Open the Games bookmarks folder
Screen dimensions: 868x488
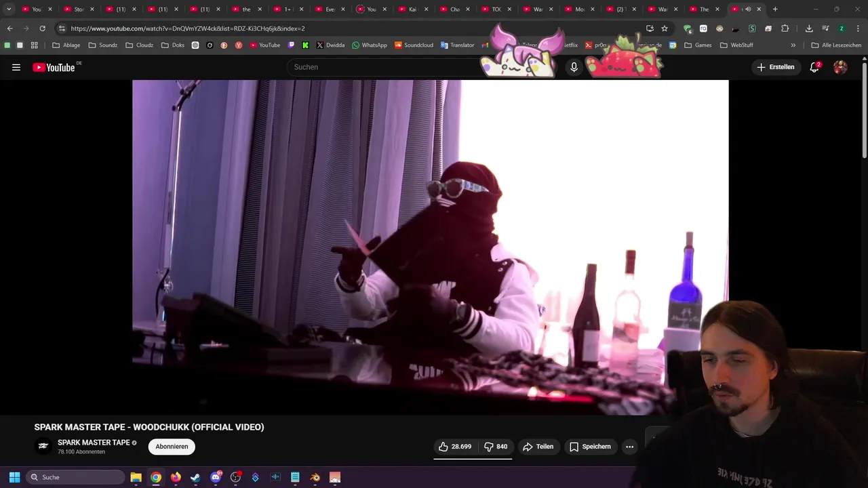coord(698,45)
